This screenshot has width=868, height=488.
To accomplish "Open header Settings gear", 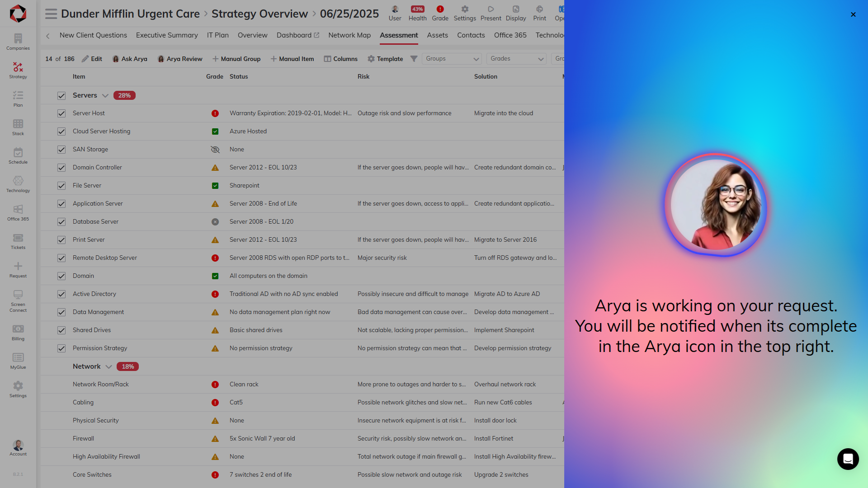I will click(x=465, y=13).
